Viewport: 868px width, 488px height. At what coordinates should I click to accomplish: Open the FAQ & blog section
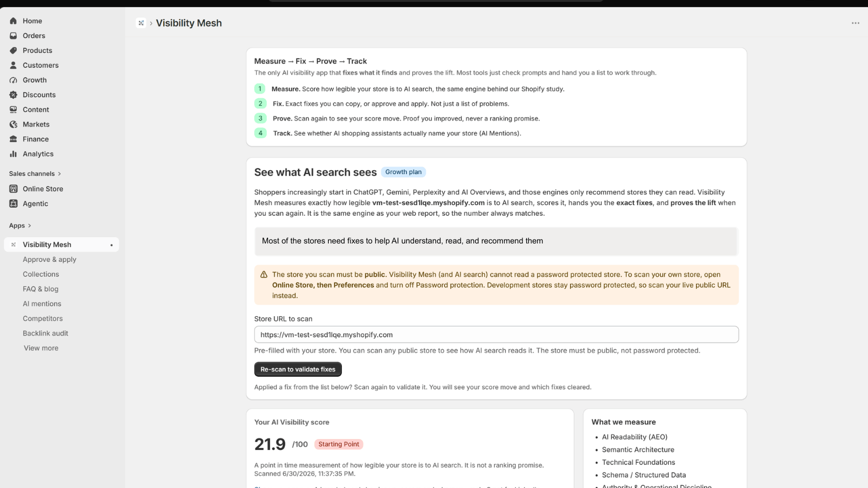pos(41,289)
